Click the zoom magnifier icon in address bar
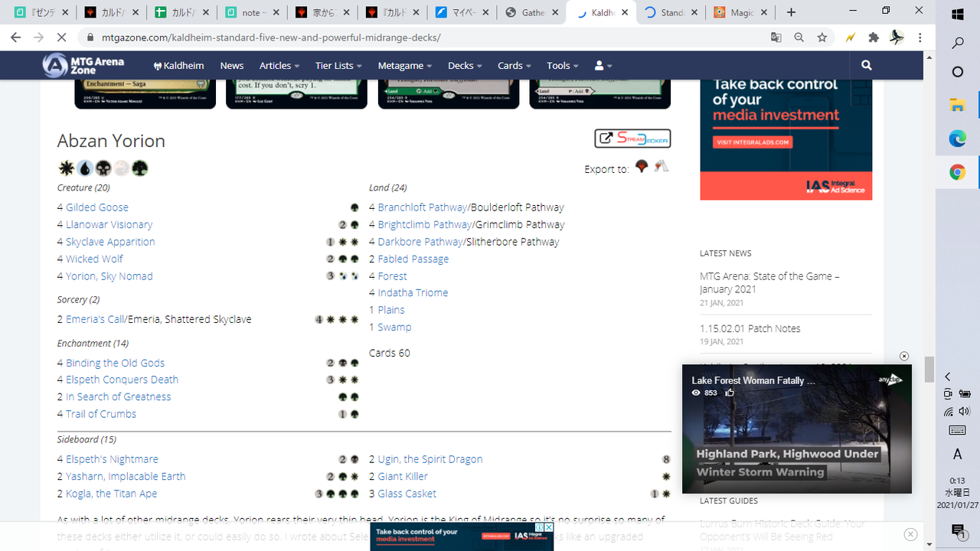Image resolution: width=980 pixels, height=551 pixels. click(x=799, y=37)
